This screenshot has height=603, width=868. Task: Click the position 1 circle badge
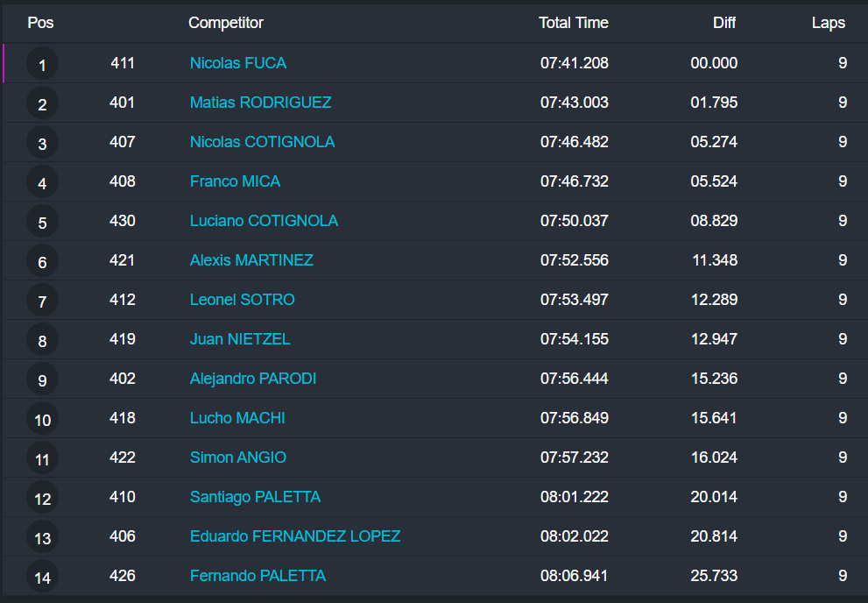(42, 65)
